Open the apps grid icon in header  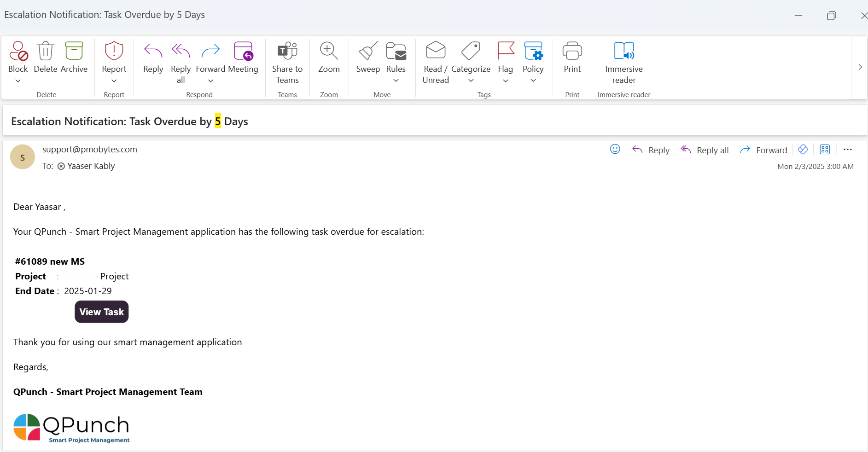coord(825,150)
